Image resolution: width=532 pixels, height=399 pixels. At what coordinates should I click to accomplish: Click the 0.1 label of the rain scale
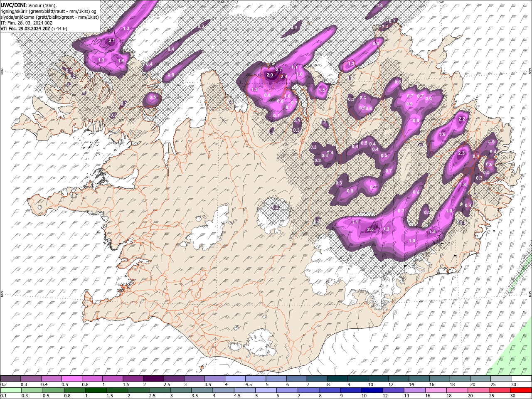(x=4, y=396)
